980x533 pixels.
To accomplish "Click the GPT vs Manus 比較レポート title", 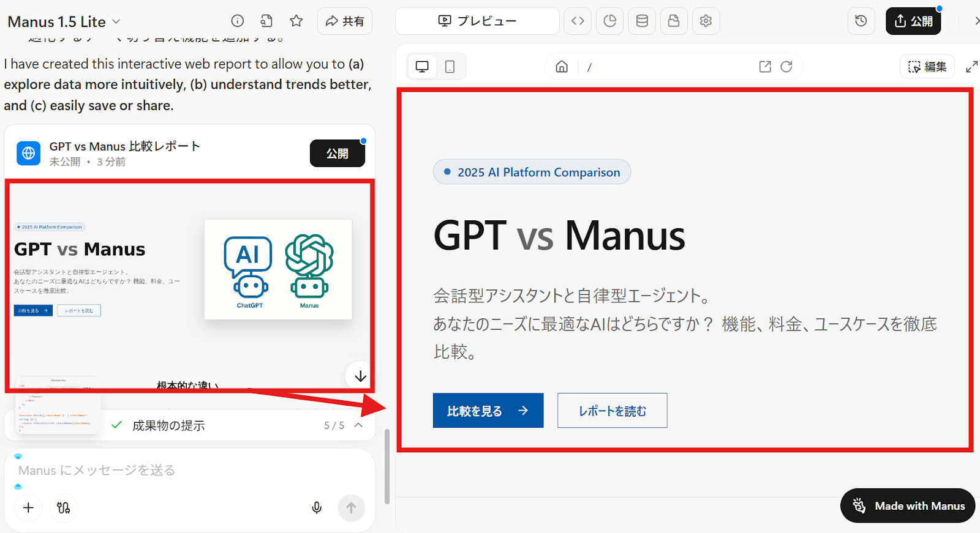I will coord(125,146).
